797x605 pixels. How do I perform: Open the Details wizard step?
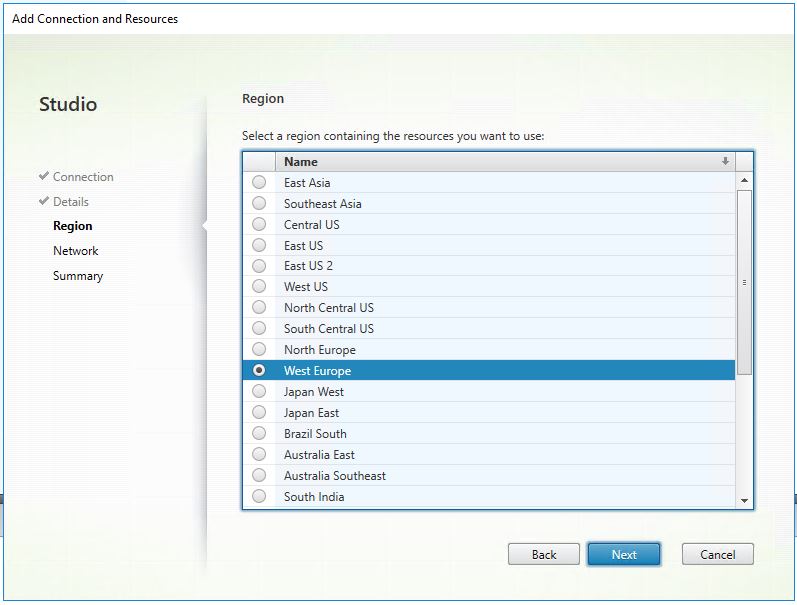[x=71, y=202]
